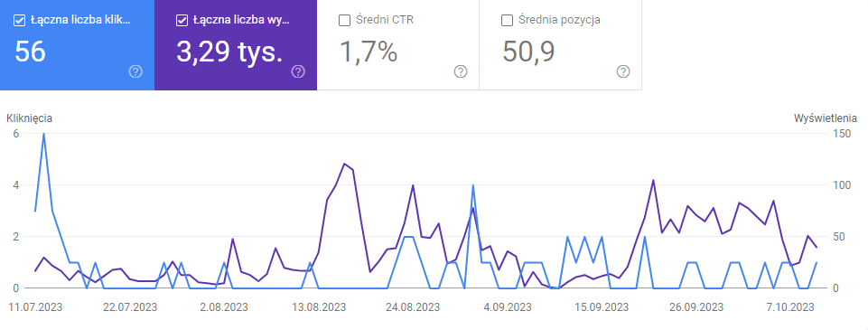The height and width of the screenshot is (330, 868).
Task: Uncheck Łączna liczba wyświetleń checkbox
Action: tap(182, 21)
